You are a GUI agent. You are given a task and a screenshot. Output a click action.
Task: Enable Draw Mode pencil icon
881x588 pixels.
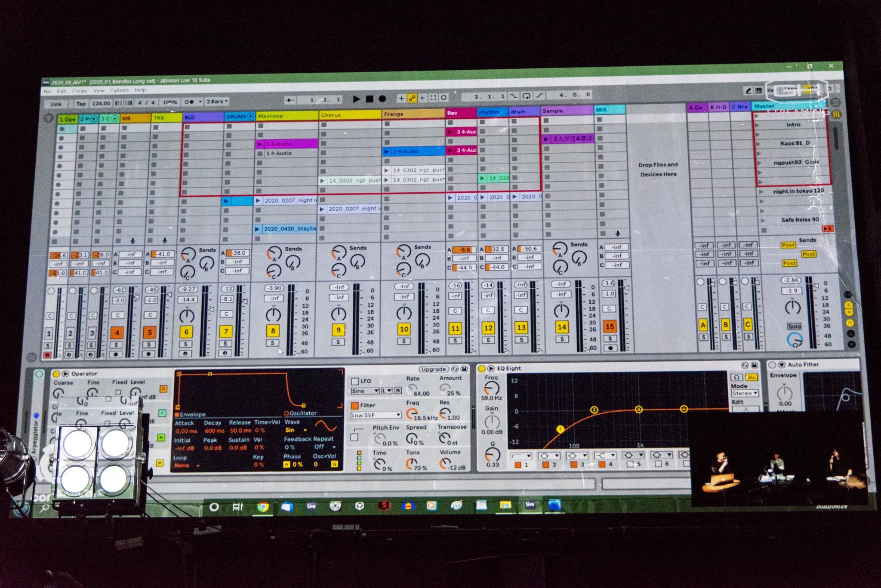748,91
